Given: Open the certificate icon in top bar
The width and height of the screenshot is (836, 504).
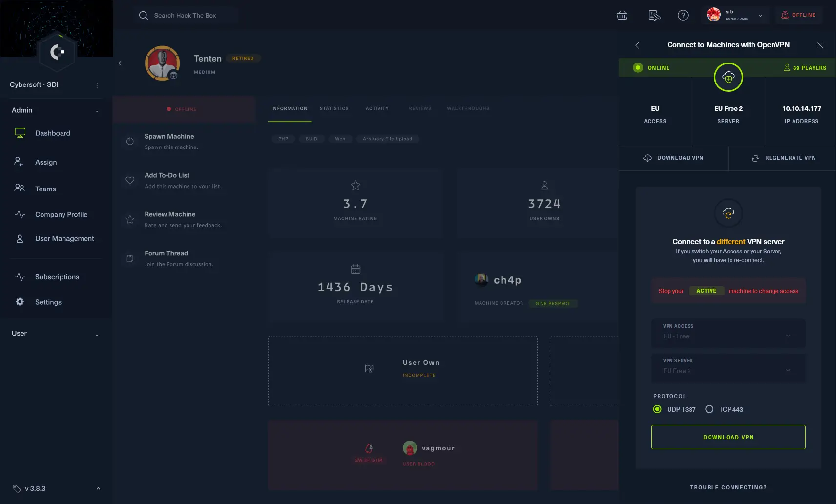Looking at the screenshot, I should 654,15.
